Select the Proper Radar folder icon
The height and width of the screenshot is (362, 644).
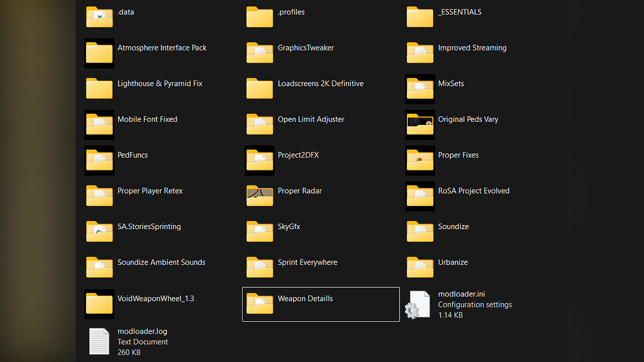coord(260,196)
